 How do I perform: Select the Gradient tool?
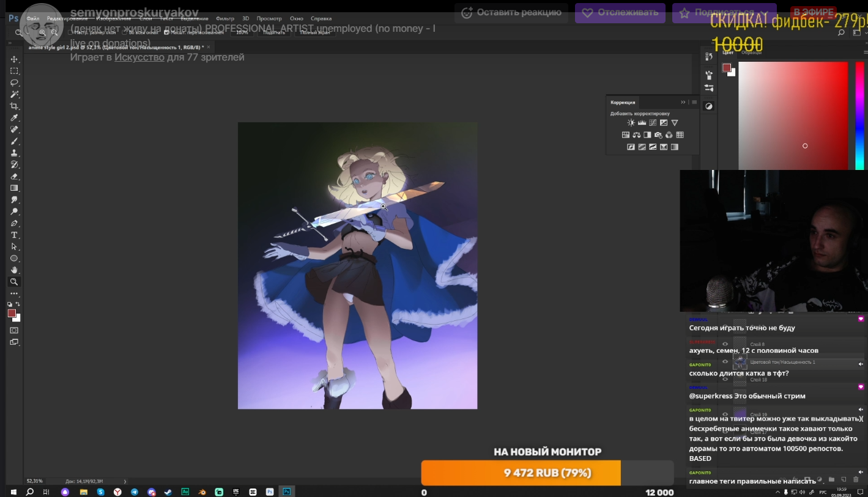point(14,188)
